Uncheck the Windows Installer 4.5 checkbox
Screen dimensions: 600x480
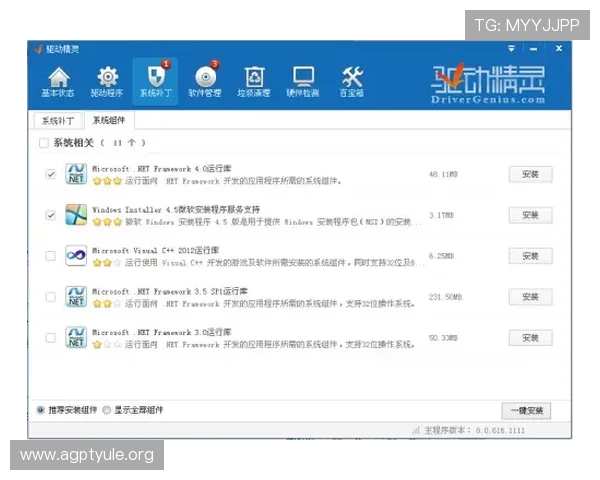[x=51, y=215]
